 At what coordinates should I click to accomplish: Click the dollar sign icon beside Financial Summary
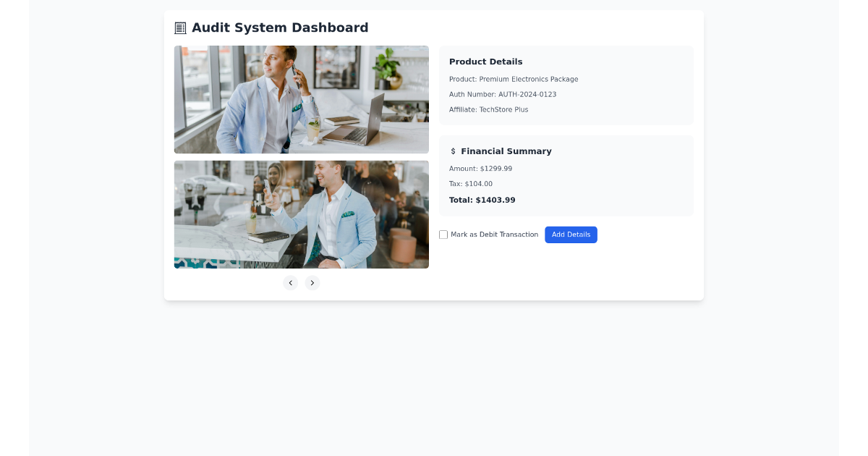pyautogui.click(x=454, y=151)
